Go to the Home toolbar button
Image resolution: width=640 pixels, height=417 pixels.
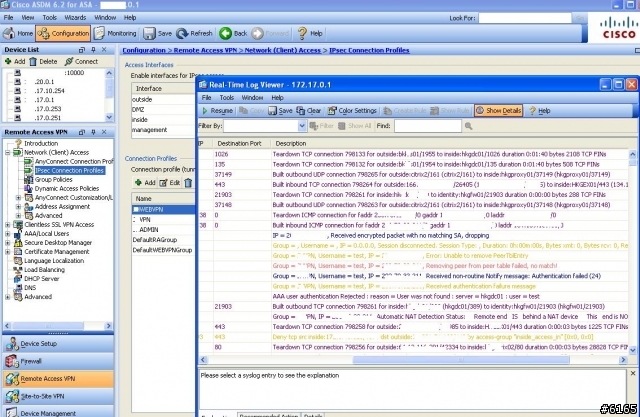pos(18,33)
